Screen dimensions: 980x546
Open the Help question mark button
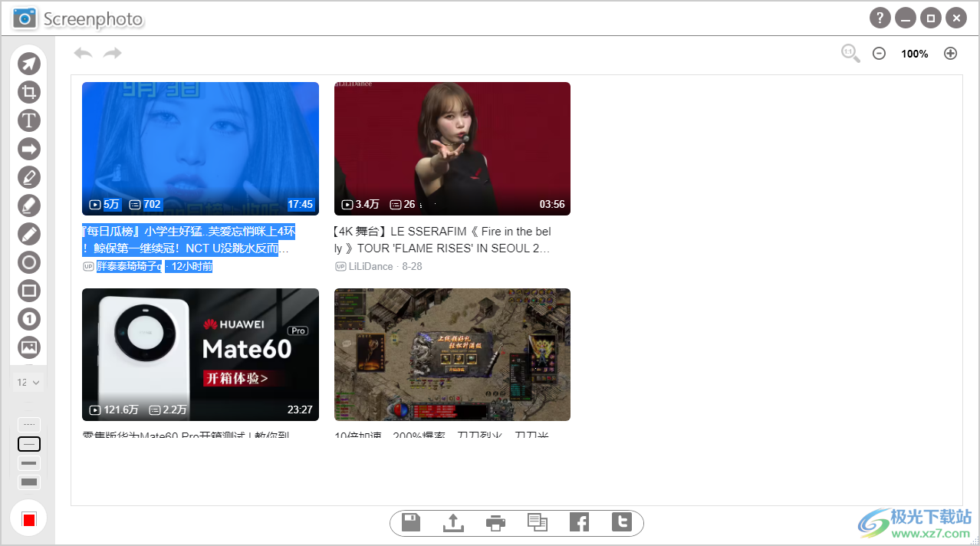880,18
